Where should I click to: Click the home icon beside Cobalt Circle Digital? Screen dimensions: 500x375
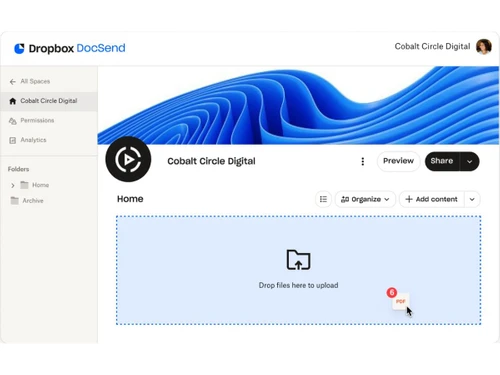click(x=13, y=101)
